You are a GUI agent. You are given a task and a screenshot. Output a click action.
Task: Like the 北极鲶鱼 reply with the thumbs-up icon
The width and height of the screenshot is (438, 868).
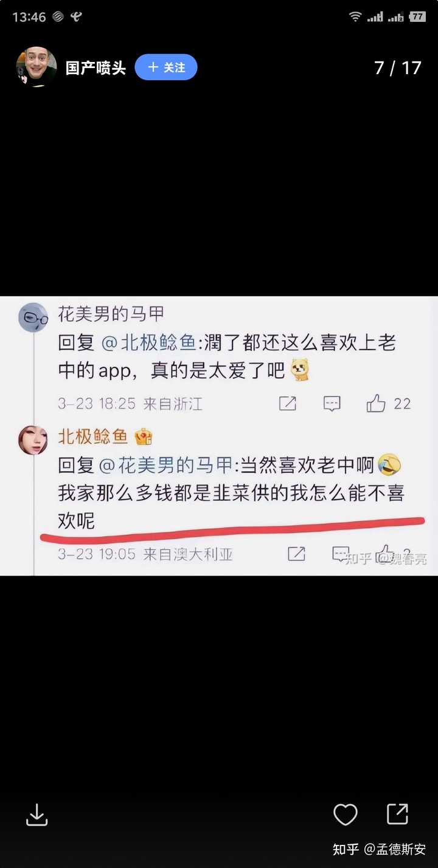point(384,553)
